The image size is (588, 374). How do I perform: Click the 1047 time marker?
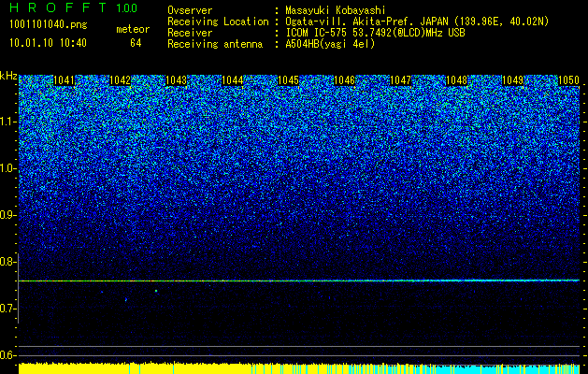click(x=400, y=80)
